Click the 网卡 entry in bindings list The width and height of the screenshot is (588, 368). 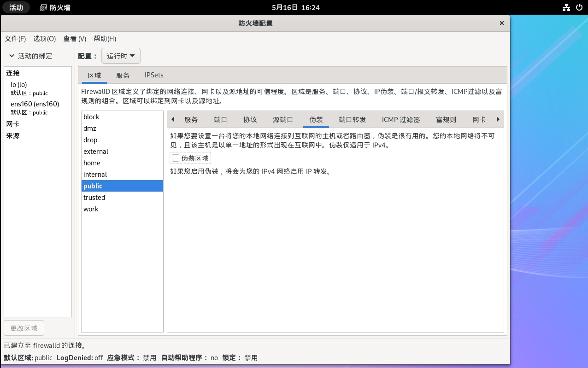13,124
